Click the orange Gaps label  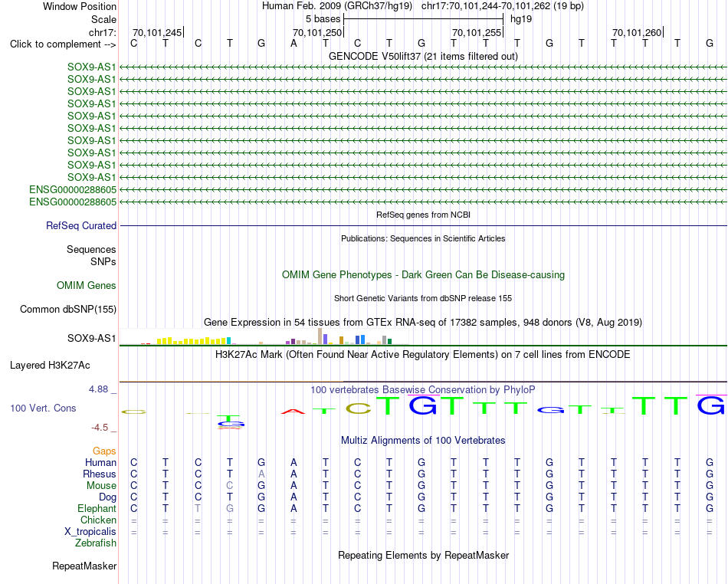104,451
